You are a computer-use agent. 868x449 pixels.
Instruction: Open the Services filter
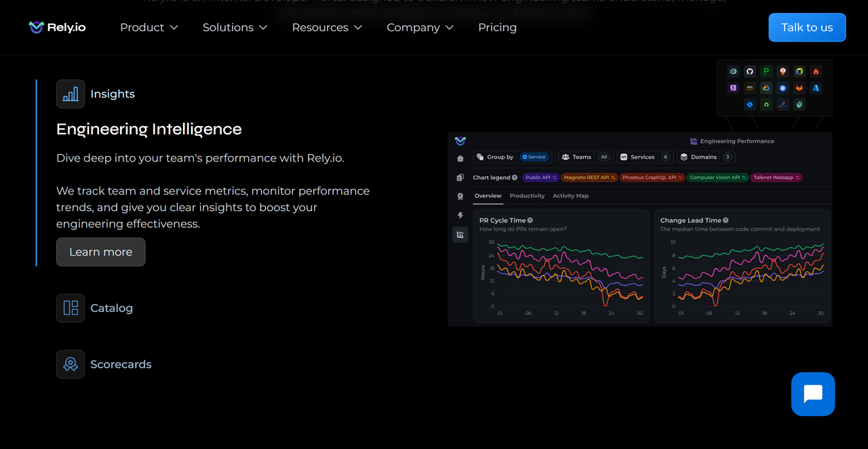[x=645, y=157]
